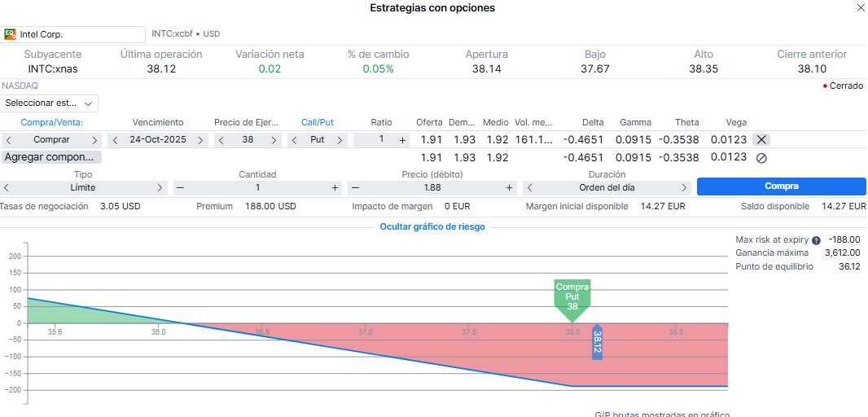Click Ocultar gráfico de riesgo link
This screenshot has width=868, height=417.
tap(432, 226)
